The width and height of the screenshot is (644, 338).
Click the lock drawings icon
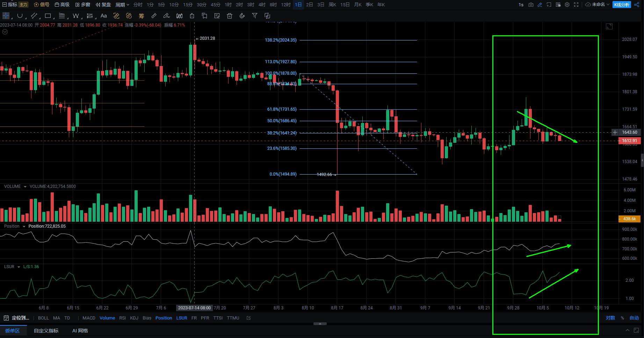click(192, 16)
